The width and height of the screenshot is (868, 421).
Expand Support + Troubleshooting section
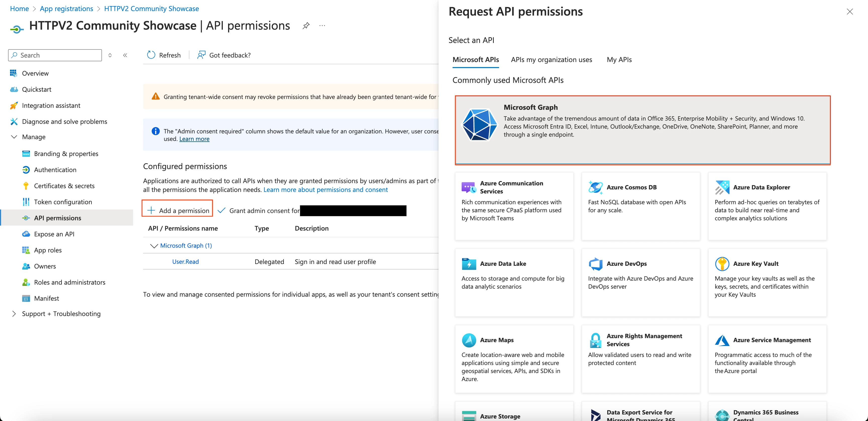(14, 314)
